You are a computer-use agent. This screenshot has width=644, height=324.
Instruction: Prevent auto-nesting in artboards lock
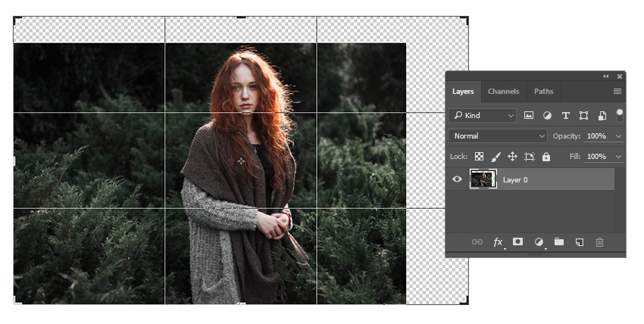tap(530, 156)
